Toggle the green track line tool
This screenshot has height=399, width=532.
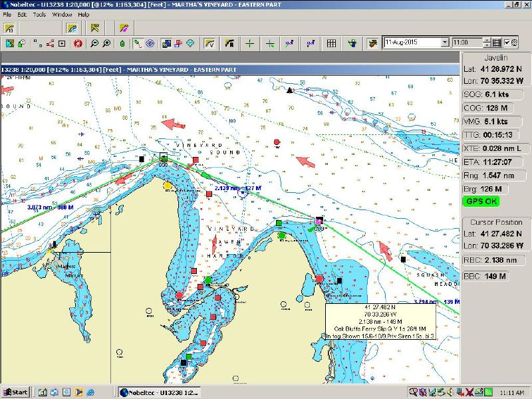click(137, 43)
